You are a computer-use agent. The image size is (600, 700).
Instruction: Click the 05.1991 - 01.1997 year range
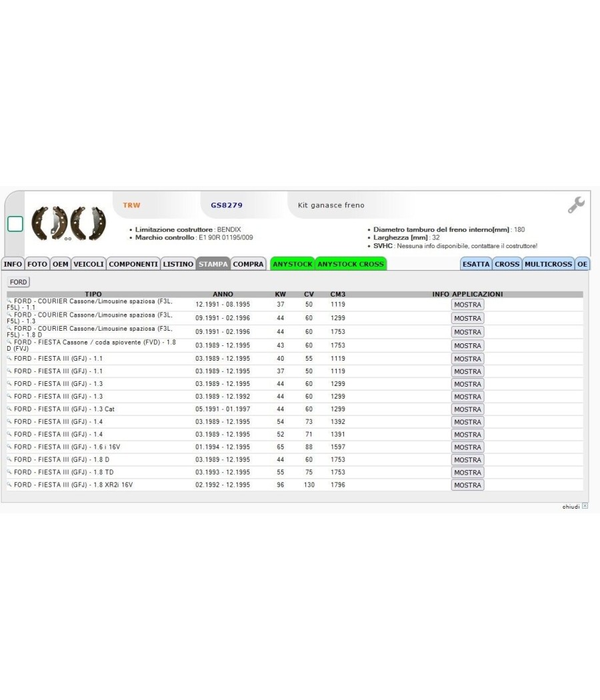tap(223, 409)
